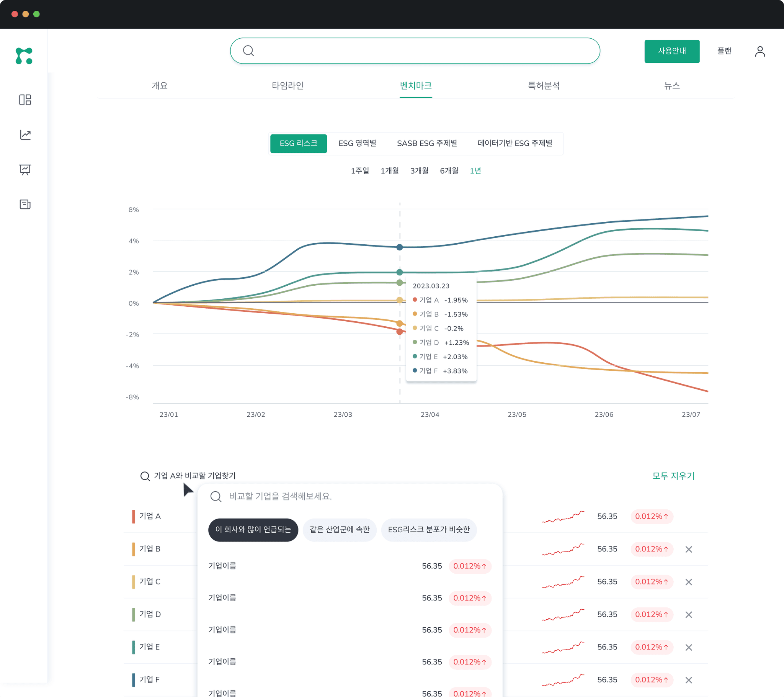Open the news icon at the bottom of sidebar
Screen dimensions: 784x697
point(24,205)
